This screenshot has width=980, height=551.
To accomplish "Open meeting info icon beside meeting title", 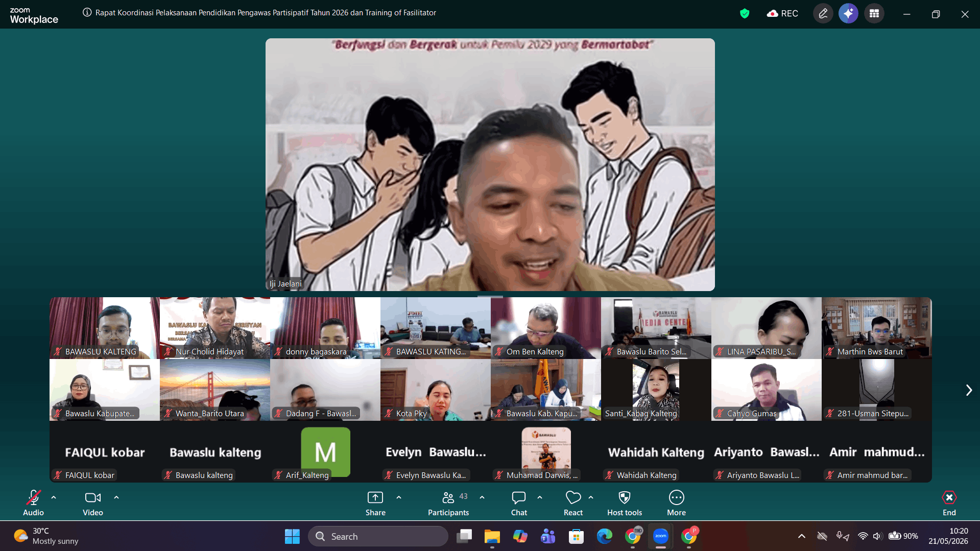I will [x=87, y=13].
